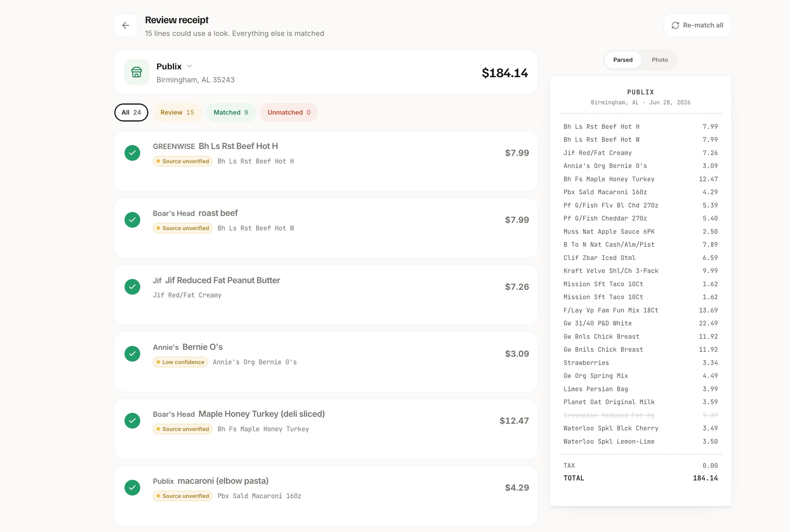Click receipt line Clif Zbar Iced Otml
Screen dimensions: 790x532
click(640, 258)
